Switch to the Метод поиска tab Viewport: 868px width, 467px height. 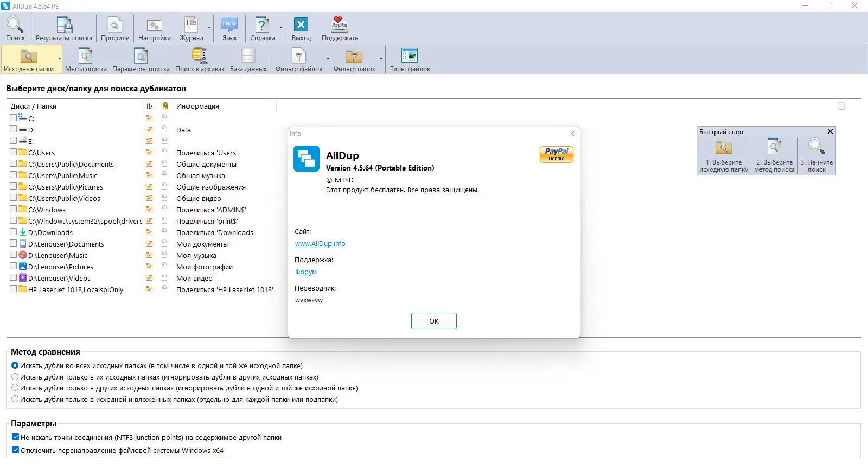click(86, 59)
